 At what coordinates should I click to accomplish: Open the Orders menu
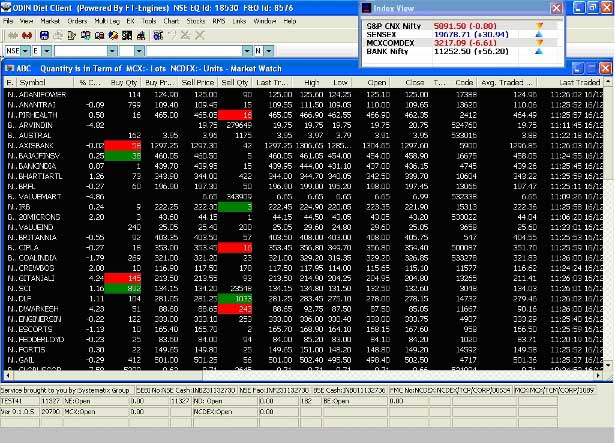tap(77, 21)
